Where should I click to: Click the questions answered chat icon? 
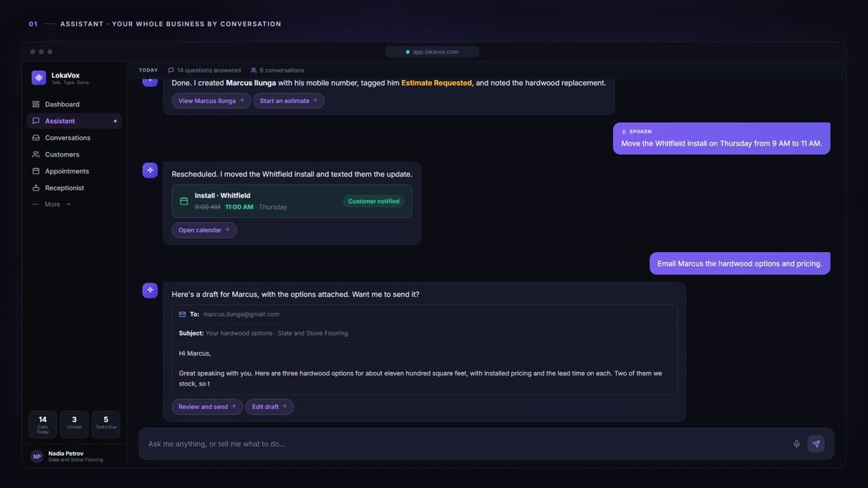(x=171, y=70)
